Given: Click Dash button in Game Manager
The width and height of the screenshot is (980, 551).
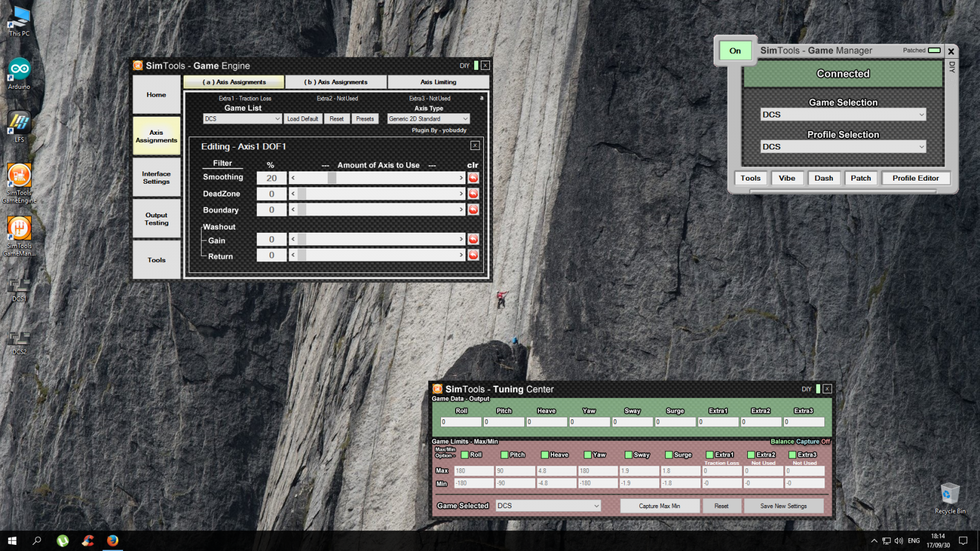Looking at the screenshot, I should [824, 178].
